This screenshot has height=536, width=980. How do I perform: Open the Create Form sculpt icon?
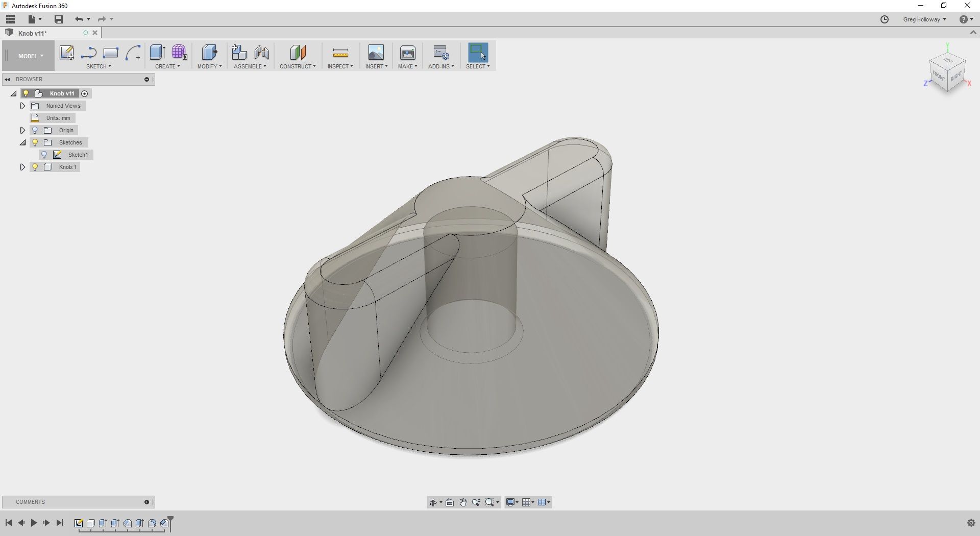(x=179, y=53)
